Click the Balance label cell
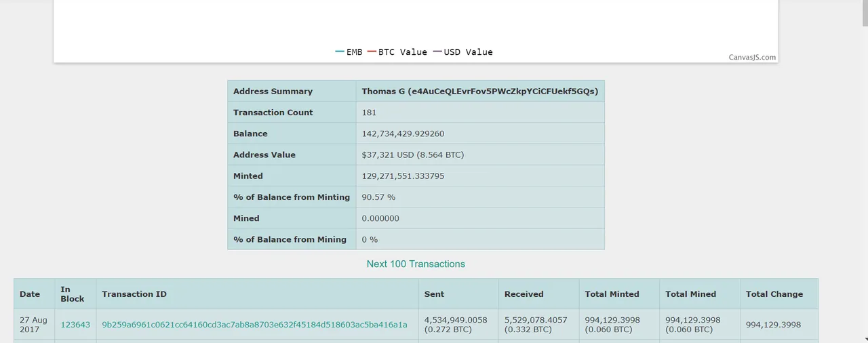 tap(292, 134)
